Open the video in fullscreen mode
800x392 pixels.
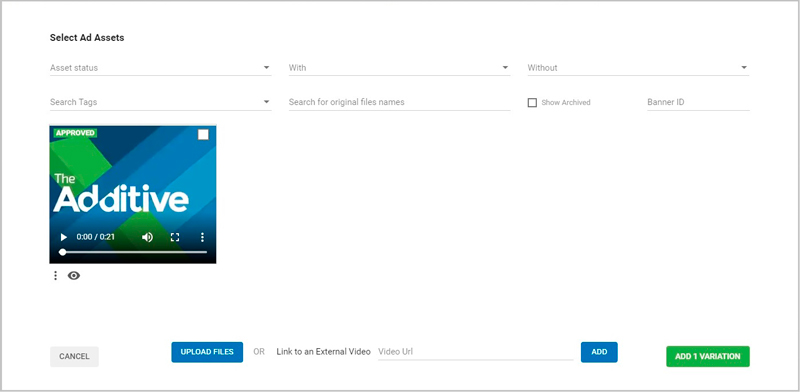[175, 237]
